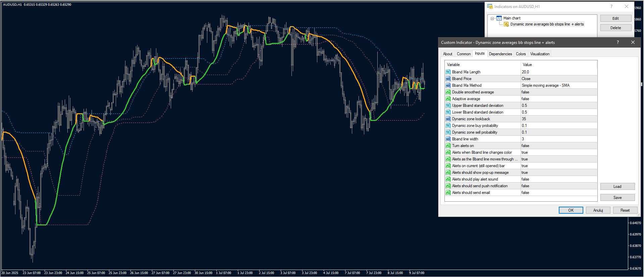Click the push notification alert icon
Screen dimensions: 644x277
[448, 186]
